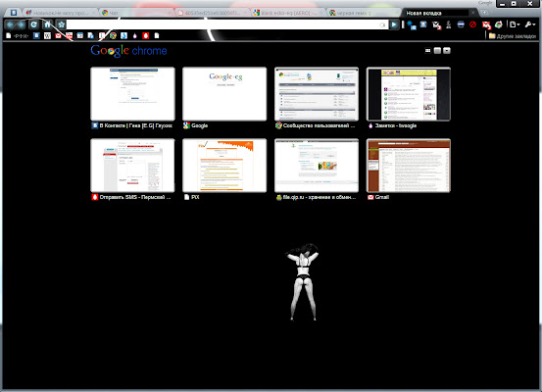The width and height of the screenshot is (542, 392).
Task: Open the blue network extension icon
Action: tap(412, 24)
